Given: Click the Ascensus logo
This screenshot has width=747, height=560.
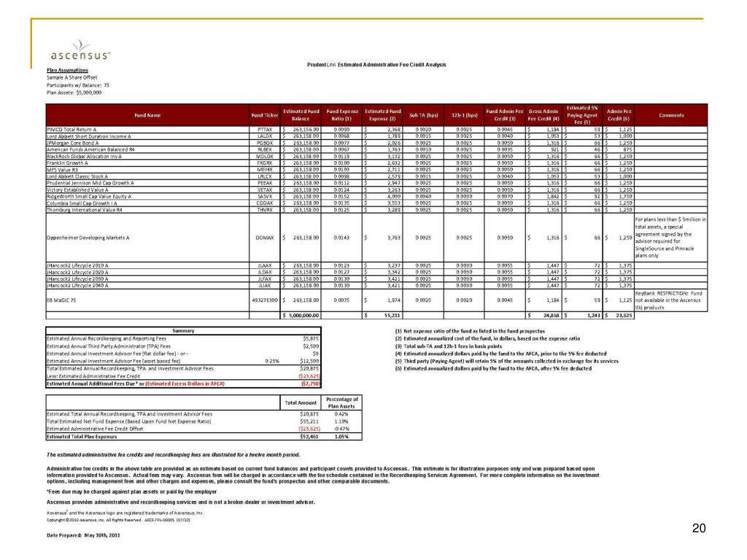Looking at the screenshot, I should pos(80,50).
